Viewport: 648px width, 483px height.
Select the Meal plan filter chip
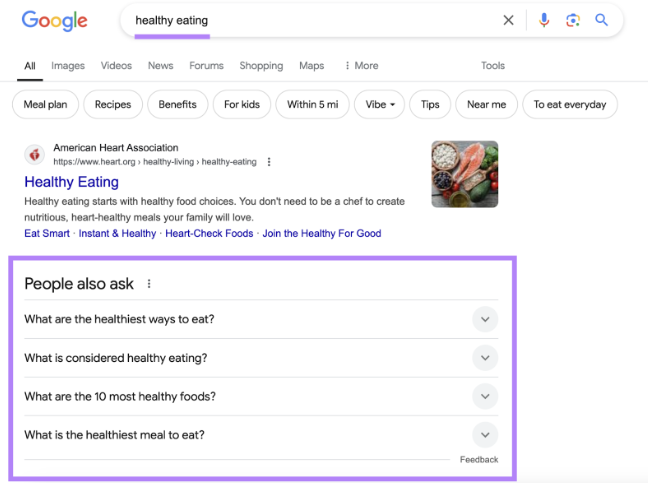click(x=45, y=105)
